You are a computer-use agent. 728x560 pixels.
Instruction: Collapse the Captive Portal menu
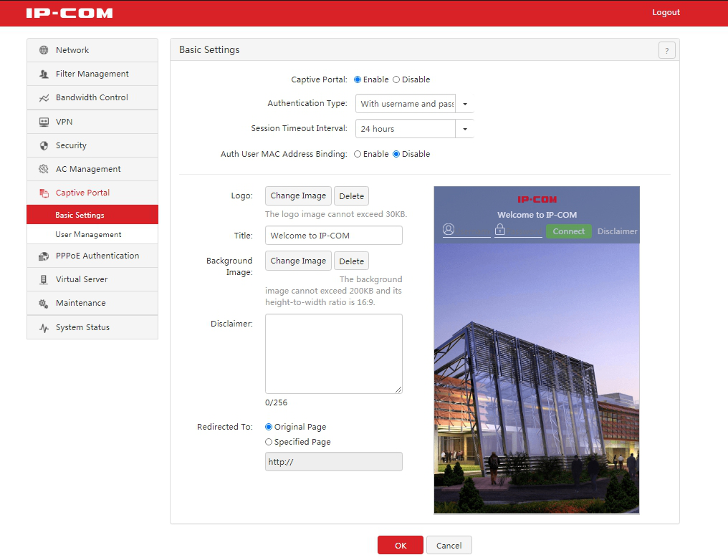[x=92, y=193]
